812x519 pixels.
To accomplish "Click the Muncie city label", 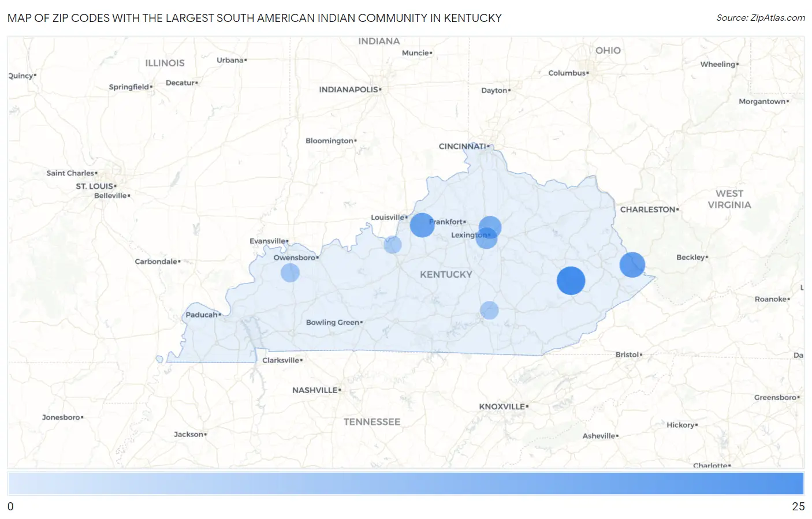I will click(x=416, y=53).
